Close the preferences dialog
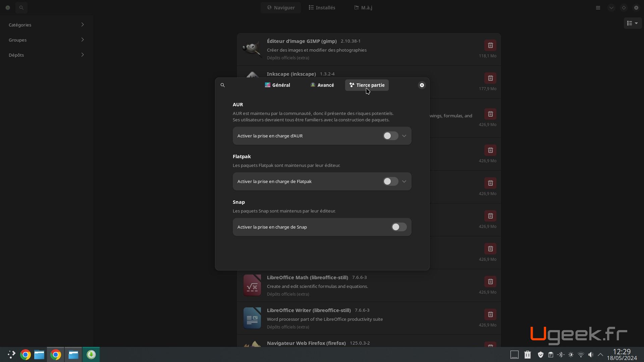Viewport: 644px width, 362px height. click(x=421, y=85)
